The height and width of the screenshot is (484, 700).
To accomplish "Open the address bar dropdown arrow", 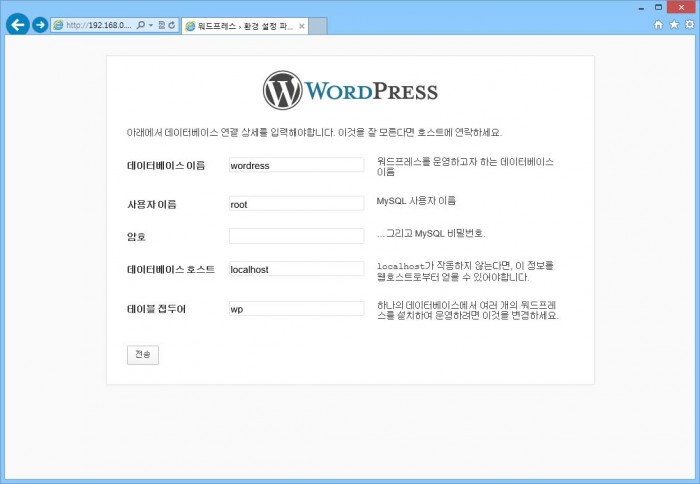I will pyautogui.click(x=150, y=25).
